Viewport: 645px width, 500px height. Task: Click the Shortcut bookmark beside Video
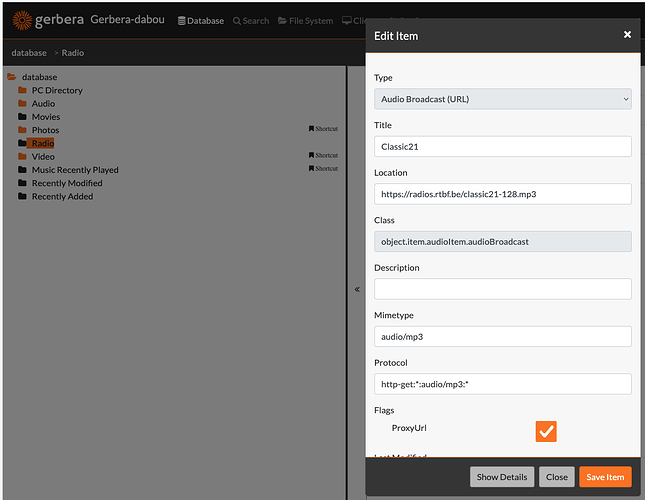pyautogui.click(x=323, y=155)
